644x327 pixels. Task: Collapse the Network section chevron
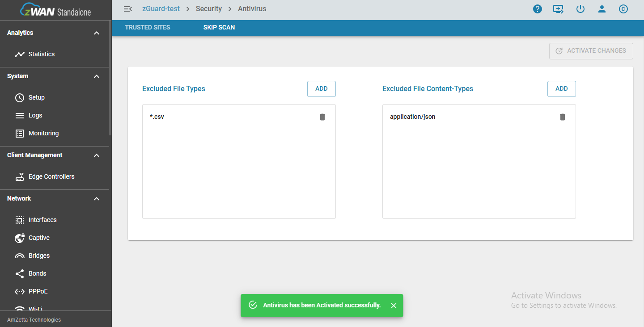[97, 199]
